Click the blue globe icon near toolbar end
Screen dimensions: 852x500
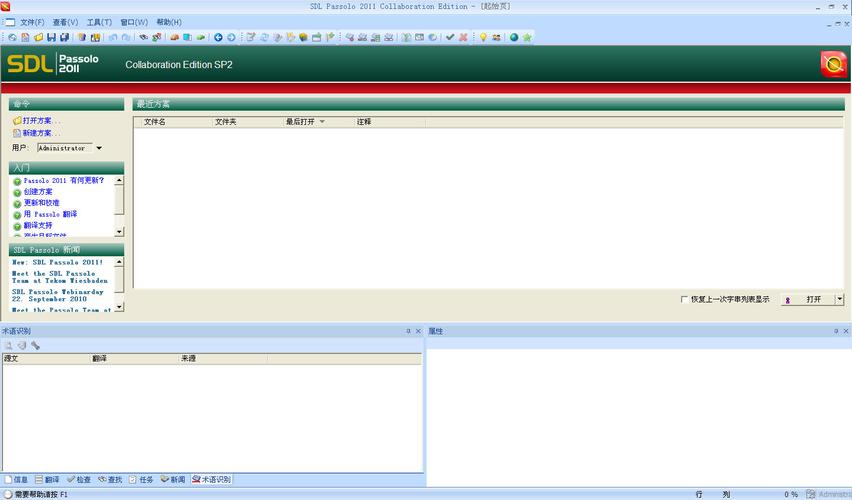513,38
